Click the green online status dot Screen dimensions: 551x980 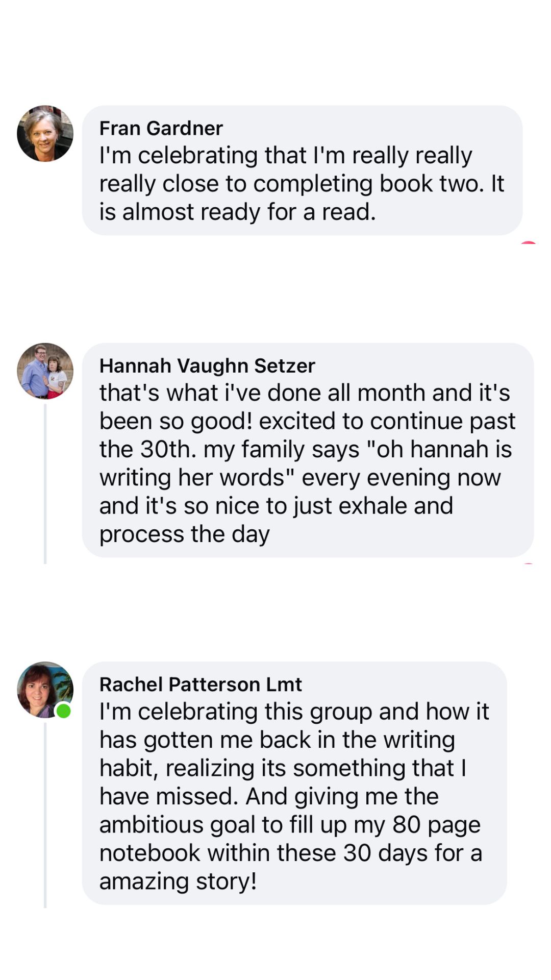coord(63,710)
